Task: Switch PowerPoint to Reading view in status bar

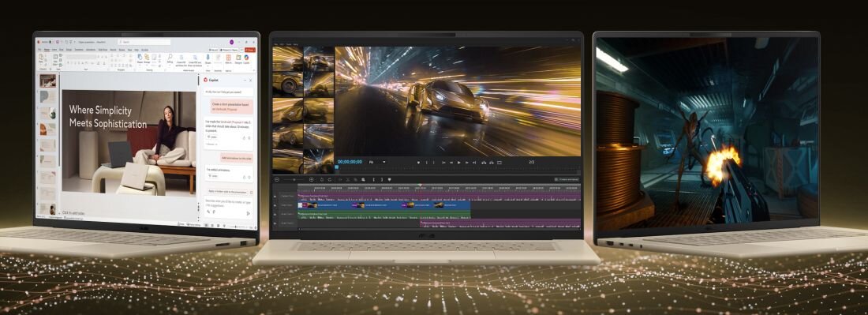Action: (x=218, y=225)
